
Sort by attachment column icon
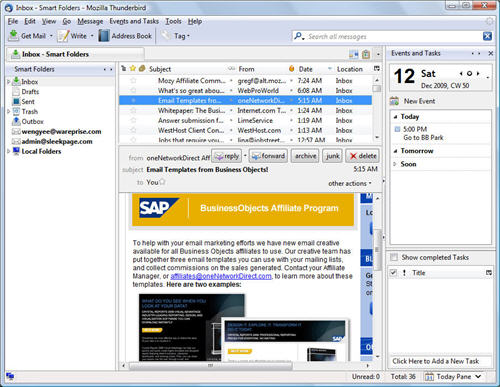(x=142, y=69)
